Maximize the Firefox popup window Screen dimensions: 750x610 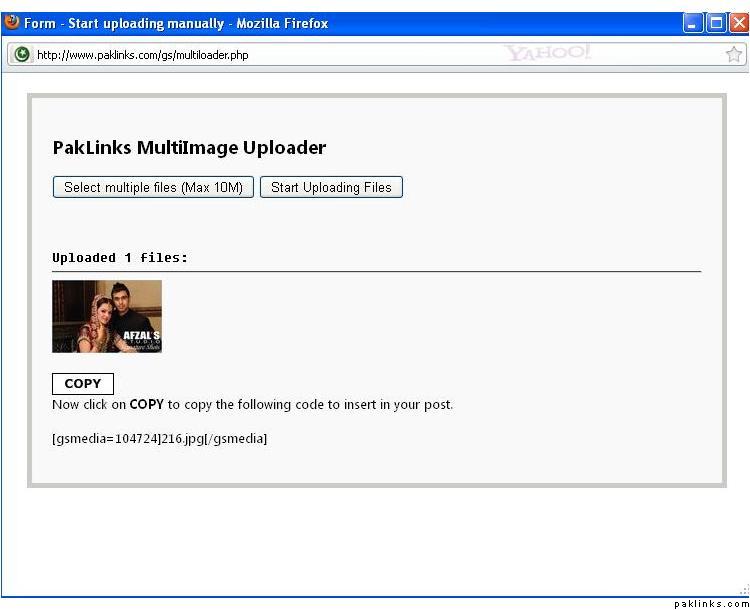click(716, 23)
